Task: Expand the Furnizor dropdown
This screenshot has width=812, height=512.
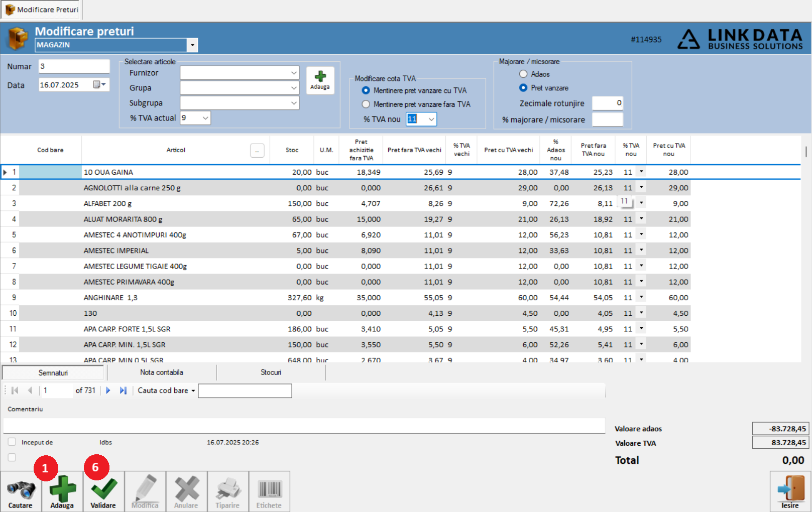Action: tap(294, 73)
